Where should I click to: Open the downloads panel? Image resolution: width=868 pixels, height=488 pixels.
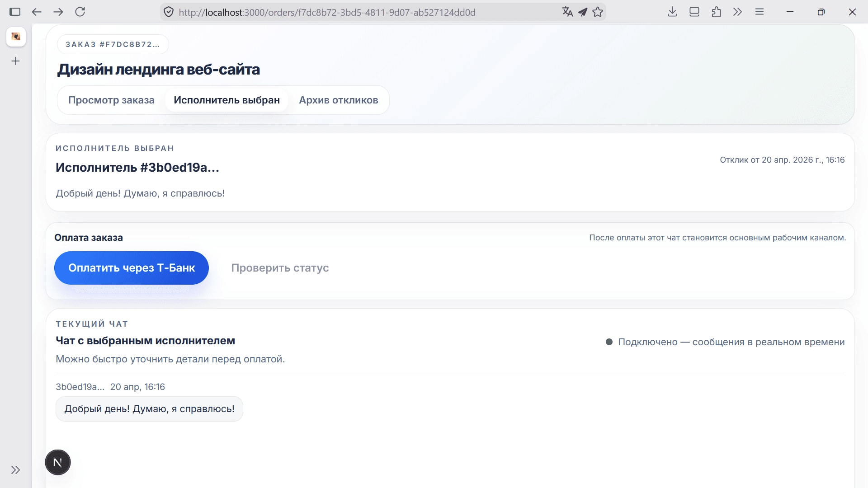pyautogui.click(x=672, y=12)
